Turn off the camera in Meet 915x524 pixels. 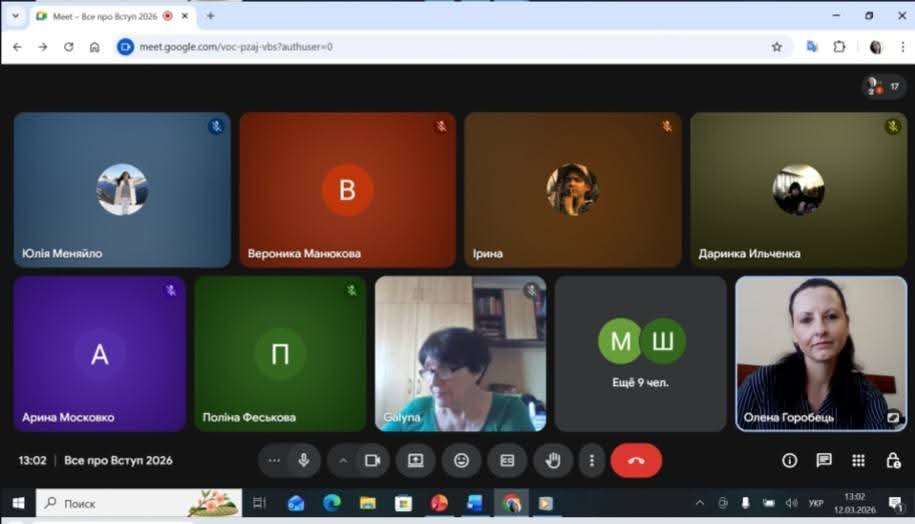point(372,460)
